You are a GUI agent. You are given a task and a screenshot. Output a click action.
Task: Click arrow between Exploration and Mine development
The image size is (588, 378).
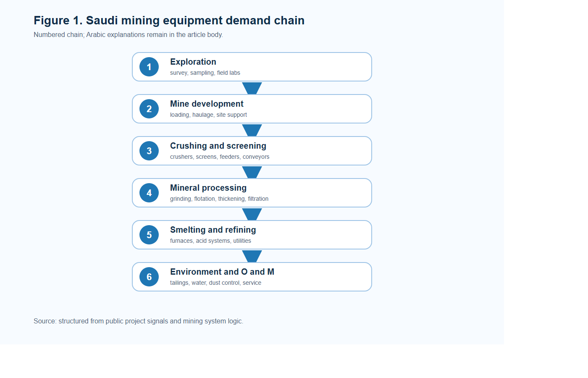click(x=252, y=88)
